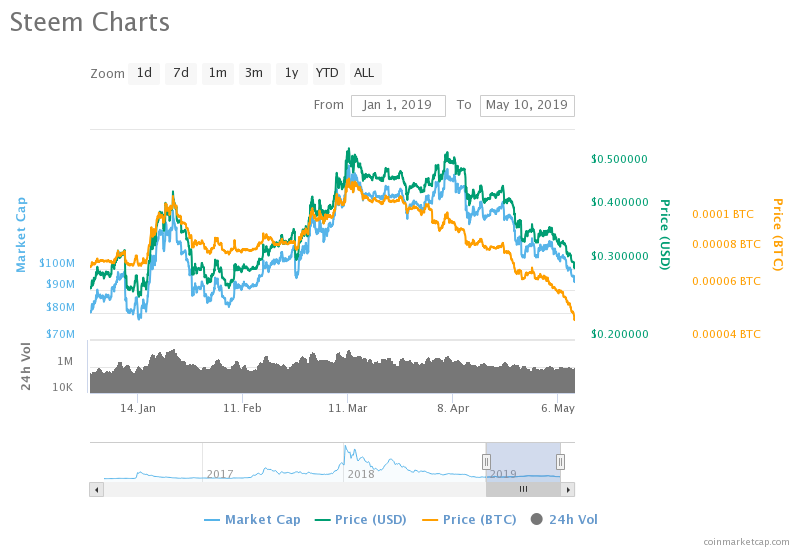800x550 pixels.
Task: Click the Steem Charts heading
Action: pyautogui.click(x=90, y=22)
